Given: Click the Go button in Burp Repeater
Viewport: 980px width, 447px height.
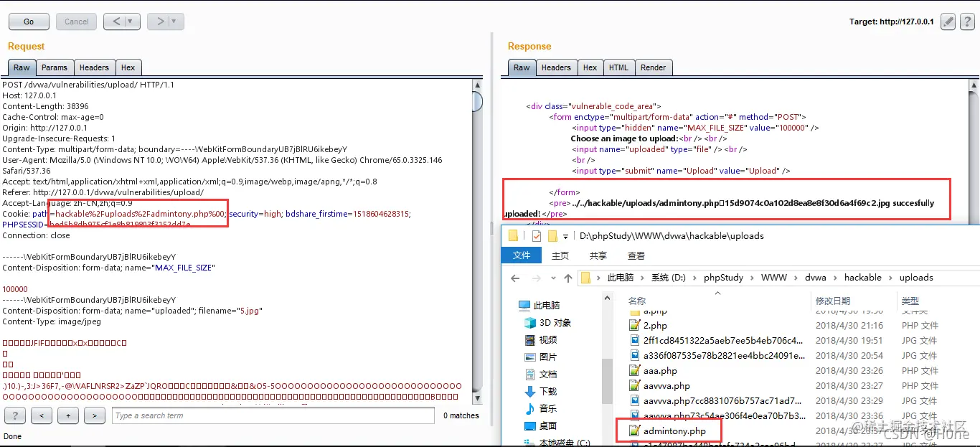Looking at the screenshot, I should pyautogui.click(x=29, y=22).
